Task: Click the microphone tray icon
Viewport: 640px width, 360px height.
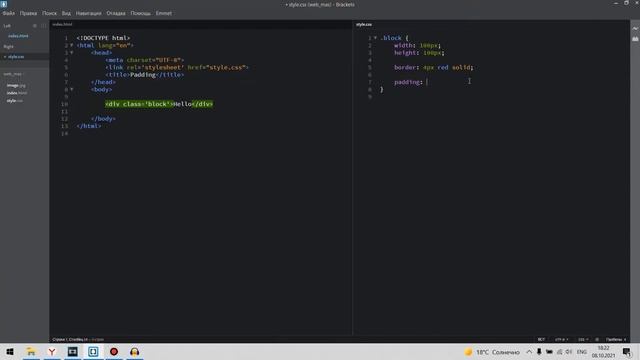Action: 539,352
